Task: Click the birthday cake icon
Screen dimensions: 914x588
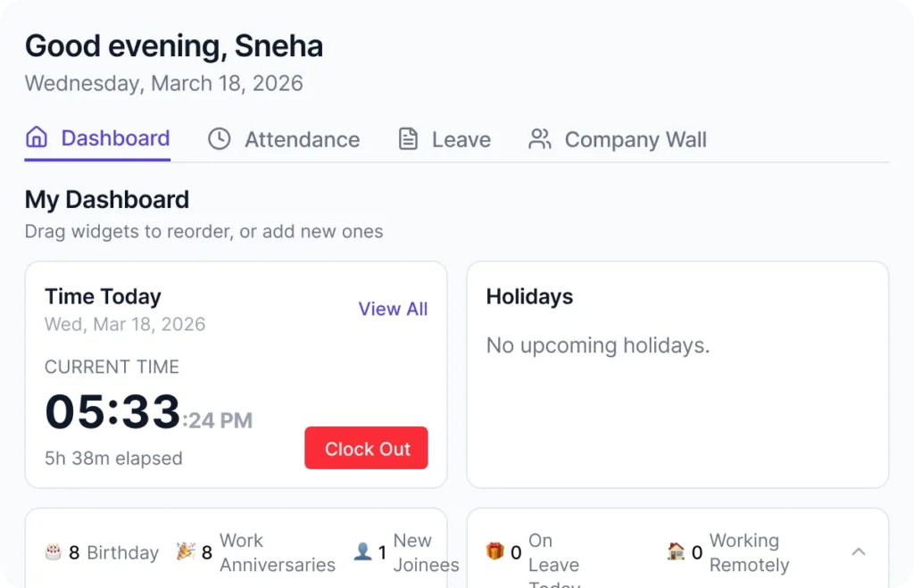Action: point(54,552)
